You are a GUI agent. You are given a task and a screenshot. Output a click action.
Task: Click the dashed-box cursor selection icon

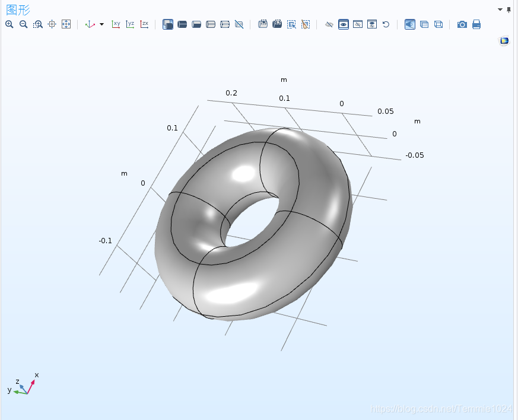tap(291, 24)
